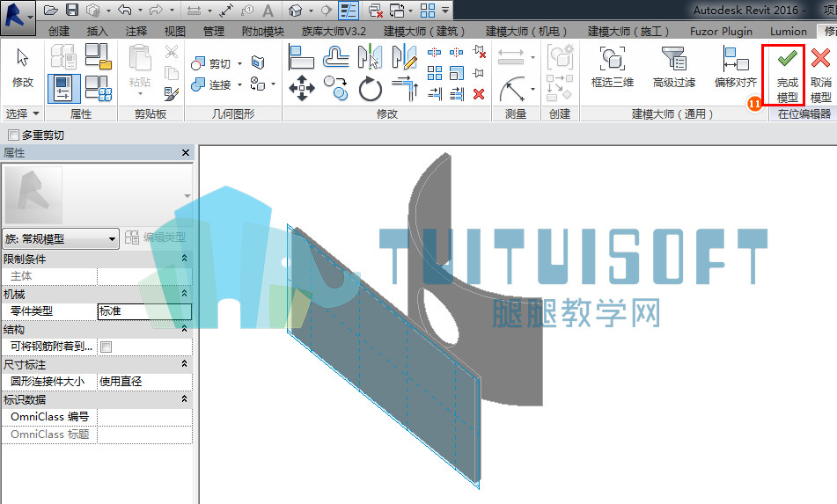This screenshot has width=837, height=504.
Task: Click the Cut geometry tool
Action: 212,63
